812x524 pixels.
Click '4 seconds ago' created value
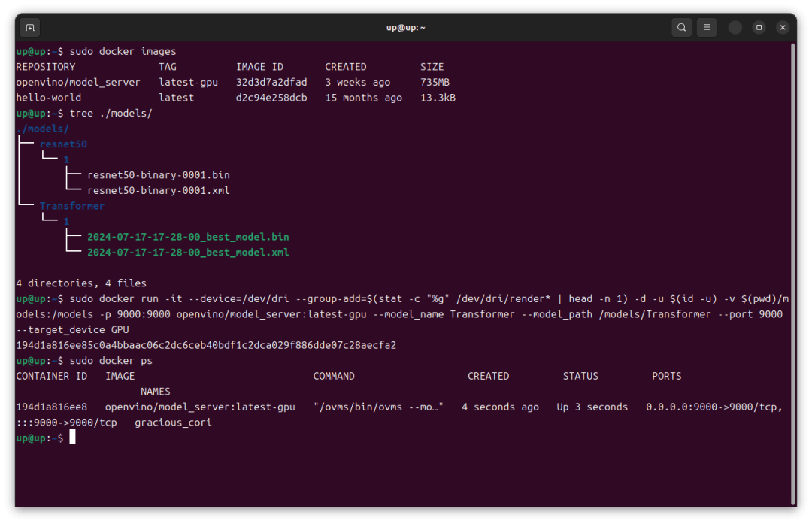(500, 407)
